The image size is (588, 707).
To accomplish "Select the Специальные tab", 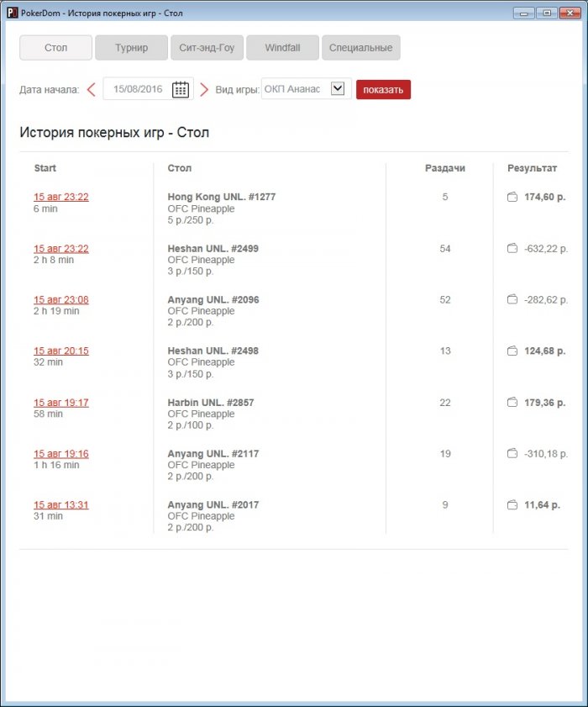I will (x=361, y=48).
